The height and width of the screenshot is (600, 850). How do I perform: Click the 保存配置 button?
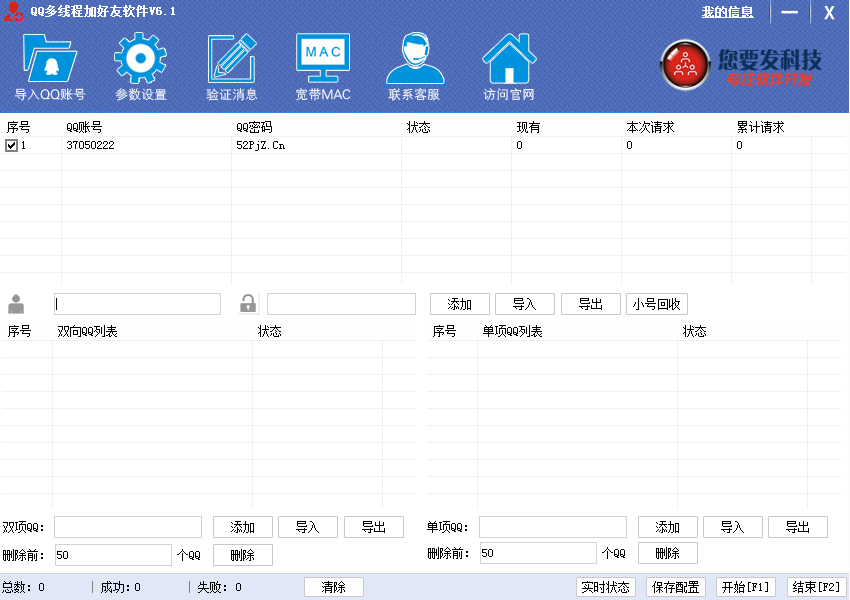pos(674,587)
